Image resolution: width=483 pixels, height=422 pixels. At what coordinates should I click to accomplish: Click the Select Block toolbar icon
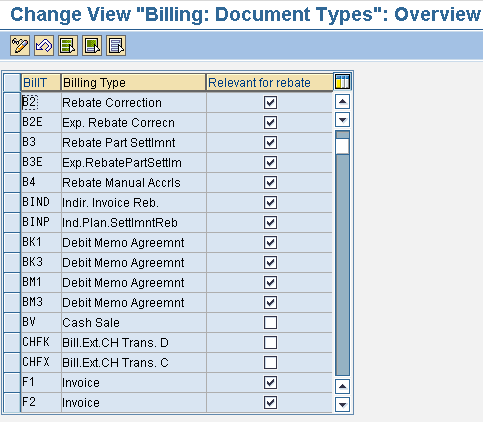(92, 45)
